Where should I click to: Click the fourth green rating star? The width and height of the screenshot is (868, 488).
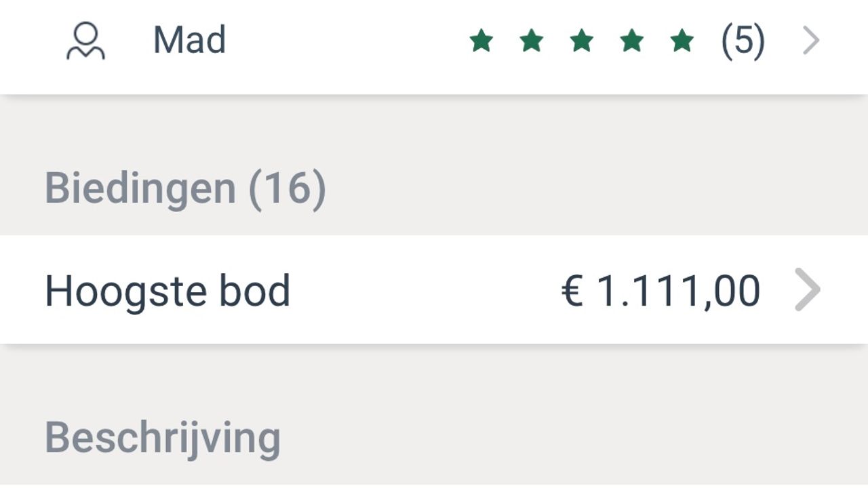631,41
